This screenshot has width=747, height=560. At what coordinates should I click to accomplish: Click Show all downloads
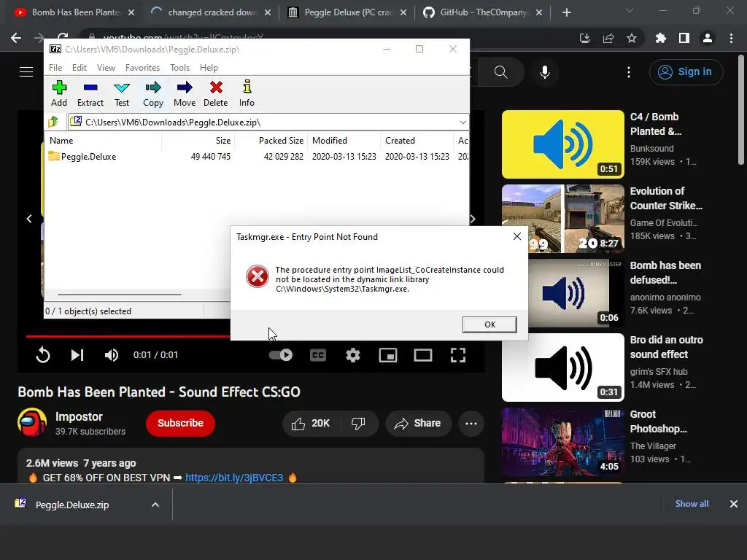692,504
